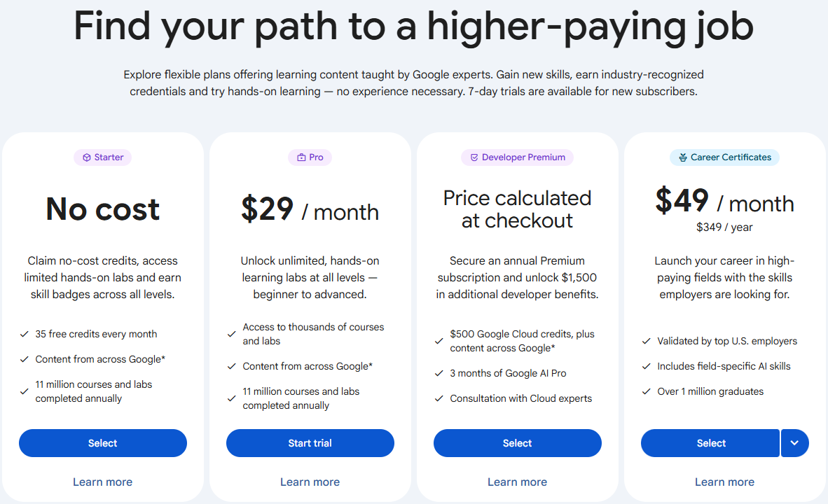
Task: Click checkmark beside Over 1 million graduates
Action: tap(647, 391)
